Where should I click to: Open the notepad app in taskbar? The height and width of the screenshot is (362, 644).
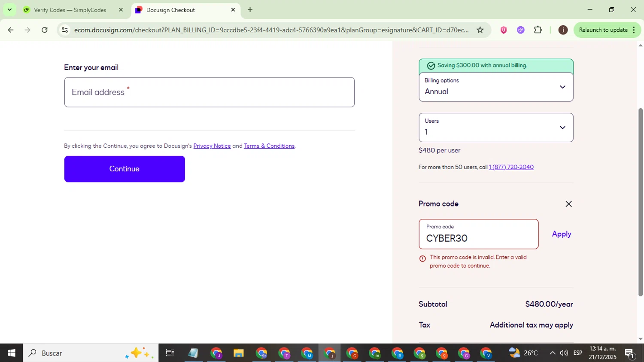[193, 353]
